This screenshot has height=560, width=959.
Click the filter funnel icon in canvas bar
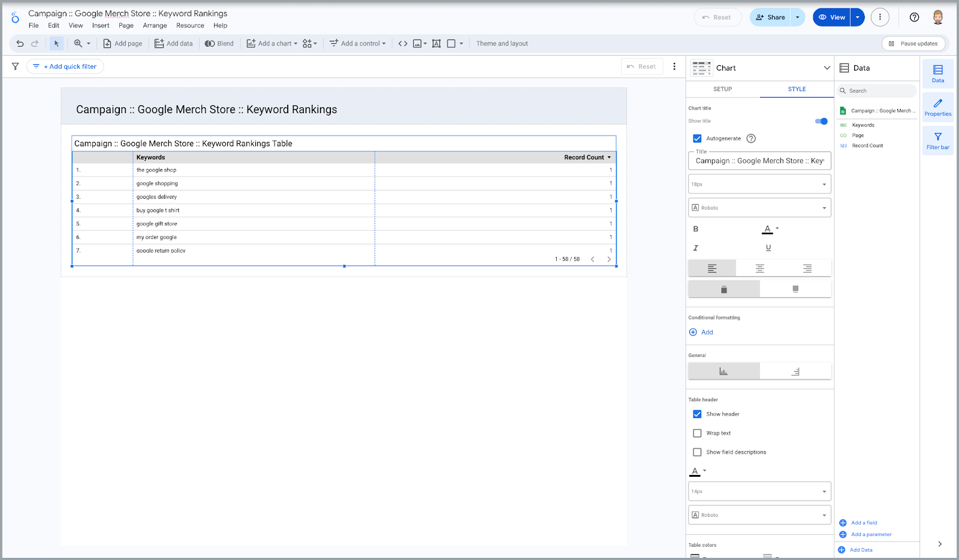16,66
